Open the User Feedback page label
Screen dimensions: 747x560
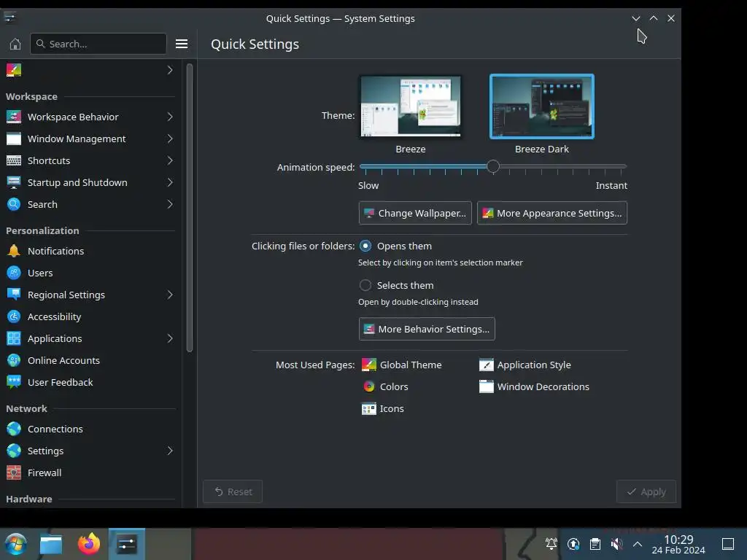tap(60, 382)
